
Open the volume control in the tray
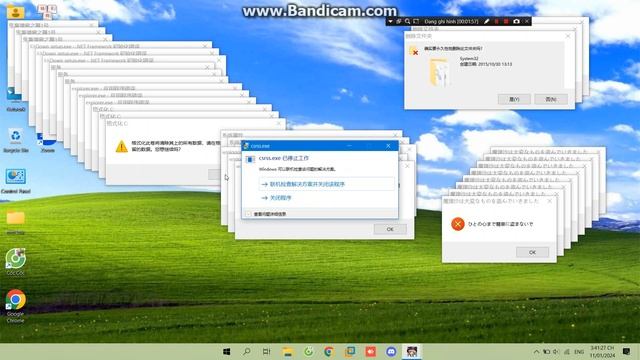[556, 351]
